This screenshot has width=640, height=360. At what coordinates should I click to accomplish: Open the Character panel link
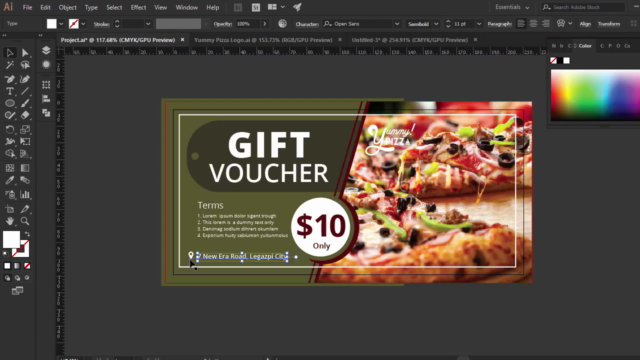[x=307, y=24]
